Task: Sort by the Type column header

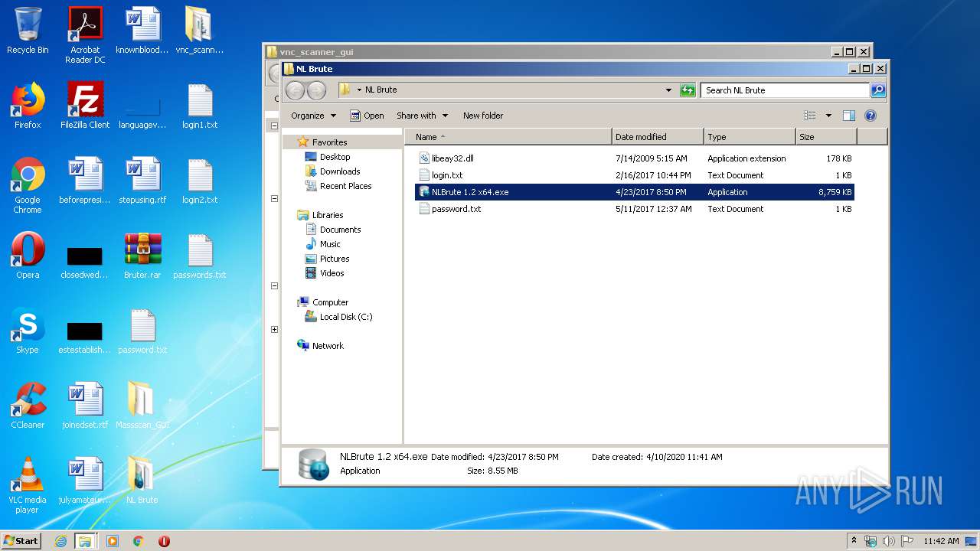Action: pos(750,137)
